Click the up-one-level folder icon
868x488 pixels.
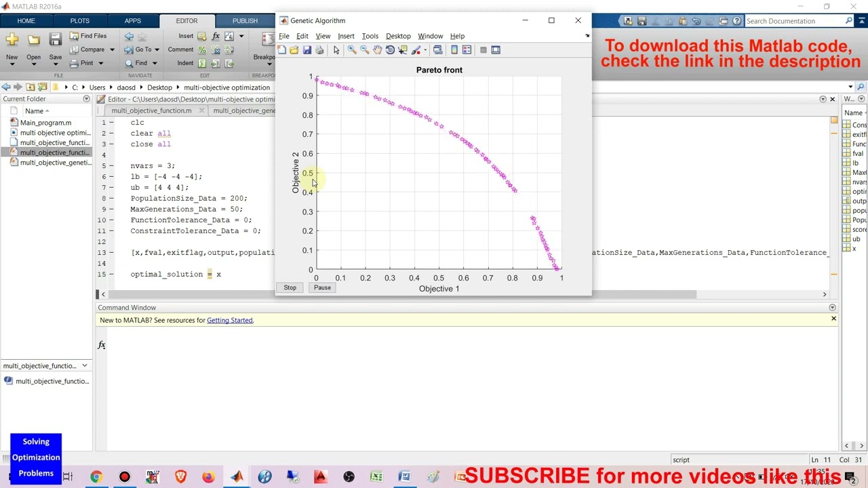pyautogui.click(x=30, y=87)
